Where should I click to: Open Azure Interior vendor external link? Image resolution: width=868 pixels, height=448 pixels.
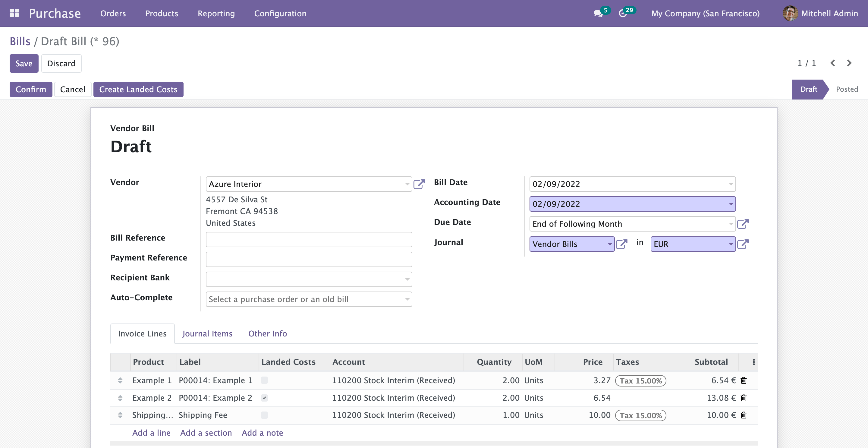coord(419,184)
